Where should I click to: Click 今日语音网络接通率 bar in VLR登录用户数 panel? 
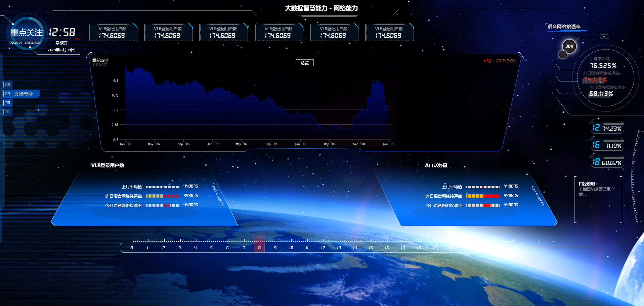(163, 205)
